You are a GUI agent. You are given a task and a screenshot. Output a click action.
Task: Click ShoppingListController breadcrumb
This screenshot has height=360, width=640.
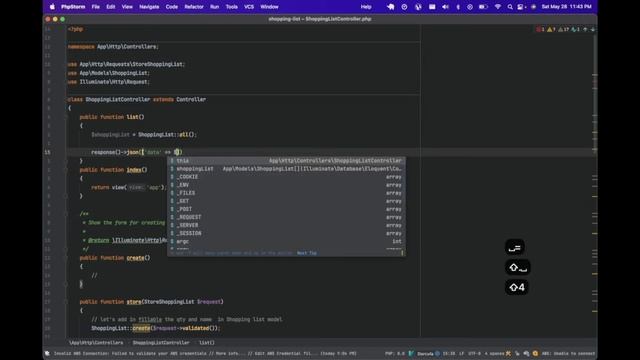pyautogui.click(x=161, y=342)
